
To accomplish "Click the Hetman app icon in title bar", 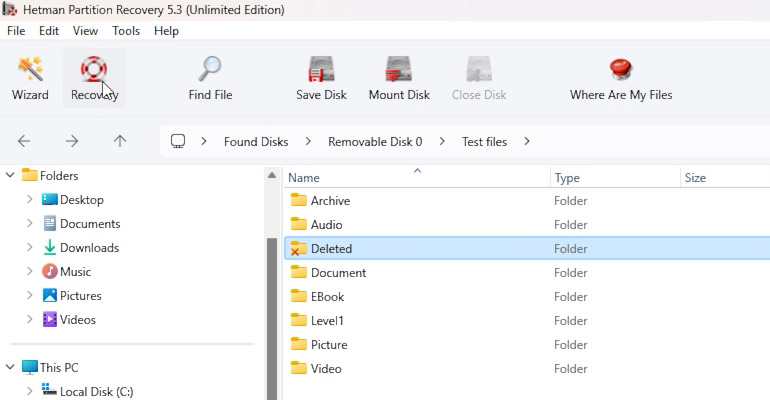I will 9,9.
